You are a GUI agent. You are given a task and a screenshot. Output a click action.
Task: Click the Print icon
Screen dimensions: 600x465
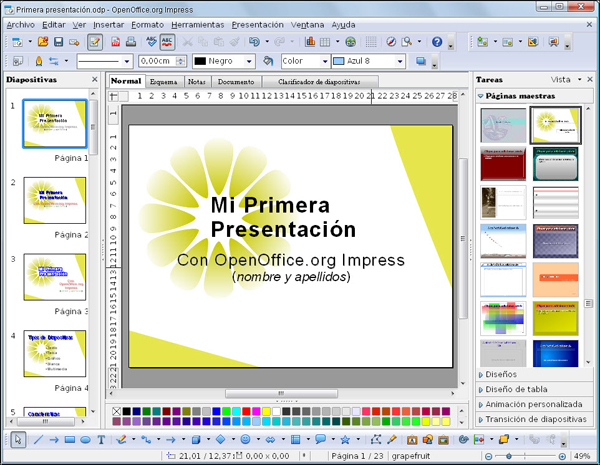(131, 42)
